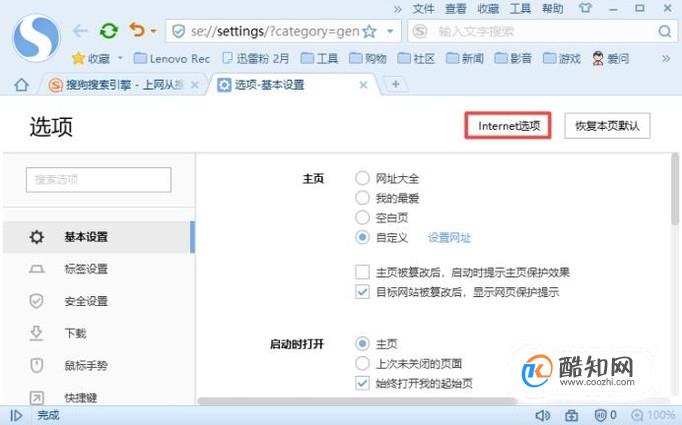Go back with the back arrow
682x425 pixels.
click(x=80, y=31)
